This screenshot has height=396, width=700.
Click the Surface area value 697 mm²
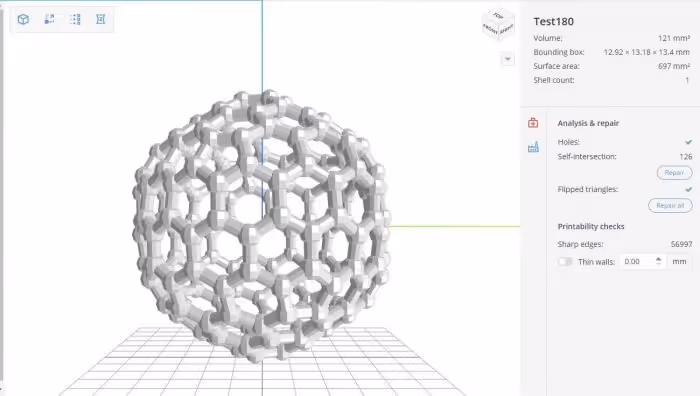(x=674, y=66)
